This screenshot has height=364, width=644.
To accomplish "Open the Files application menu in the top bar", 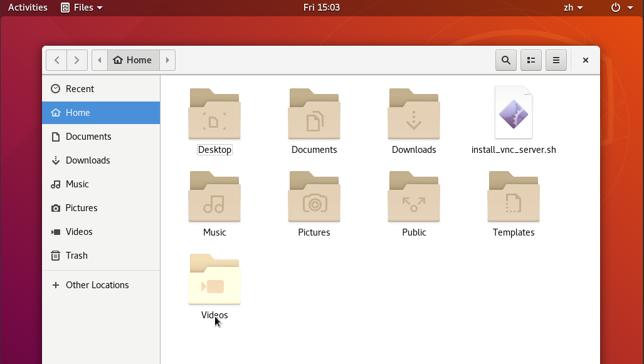I will (x=82, y=8).
